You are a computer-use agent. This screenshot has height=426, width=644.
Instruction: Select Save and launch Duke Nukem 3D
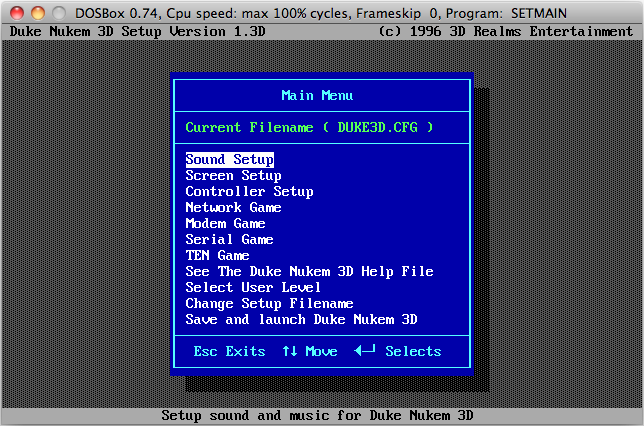301,320
